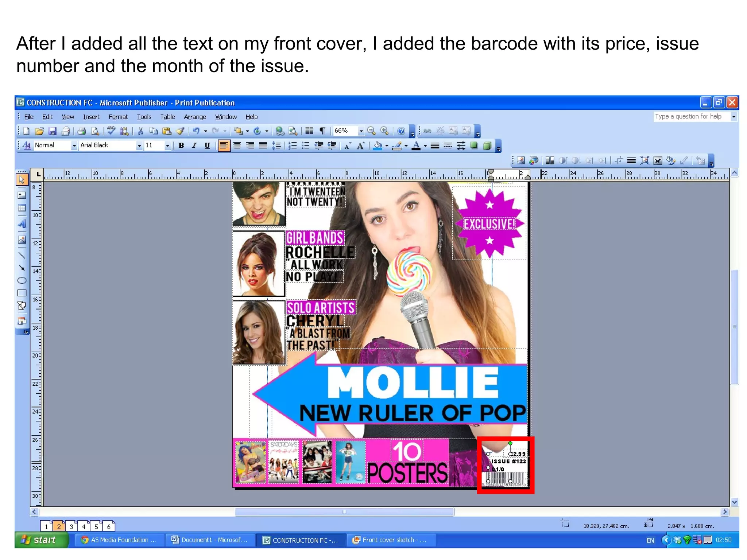Click the Line Color pen swatch
Image resolution: width=747 pixels, height=560 pixels.
point(397,146)
